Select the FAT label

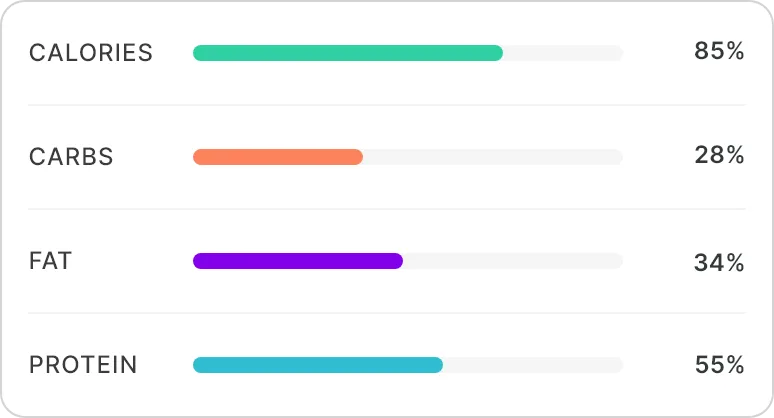(x=51, y=261)
